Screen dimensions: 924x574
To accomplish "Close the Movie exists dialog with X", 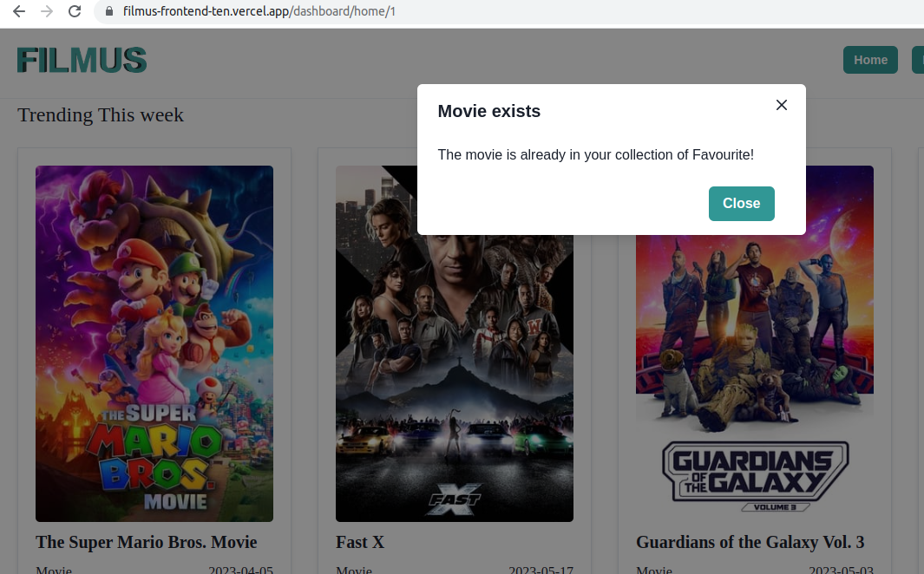I will pos(782,105).
